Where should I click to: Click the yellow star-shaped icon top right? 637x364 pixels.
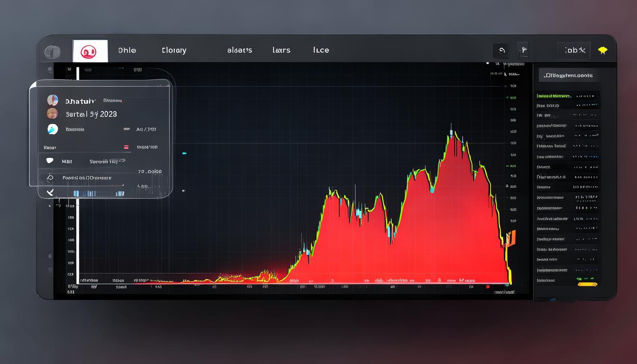(602, 50)
